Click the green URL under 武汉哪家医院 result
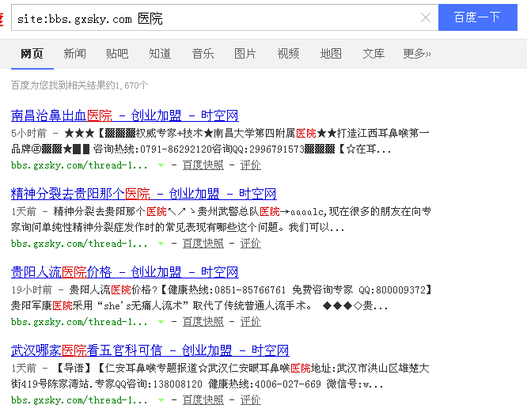This screenshot has width=527, height=420. (79, 400)
